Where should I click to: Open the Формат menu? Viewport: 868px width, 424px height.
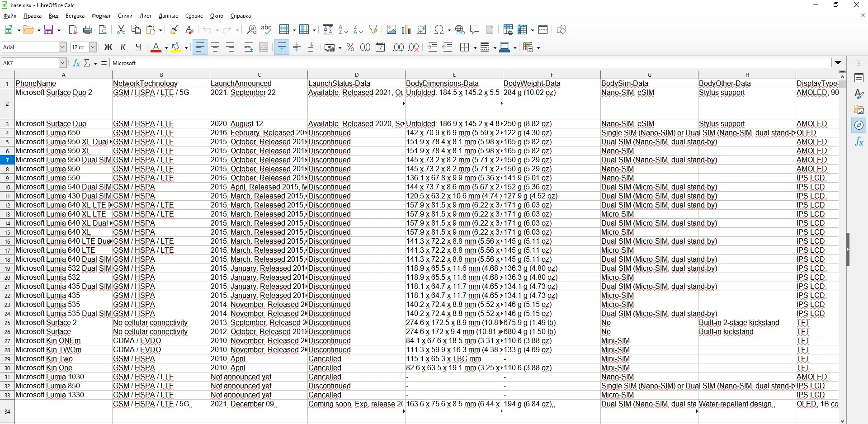point(101,16)
